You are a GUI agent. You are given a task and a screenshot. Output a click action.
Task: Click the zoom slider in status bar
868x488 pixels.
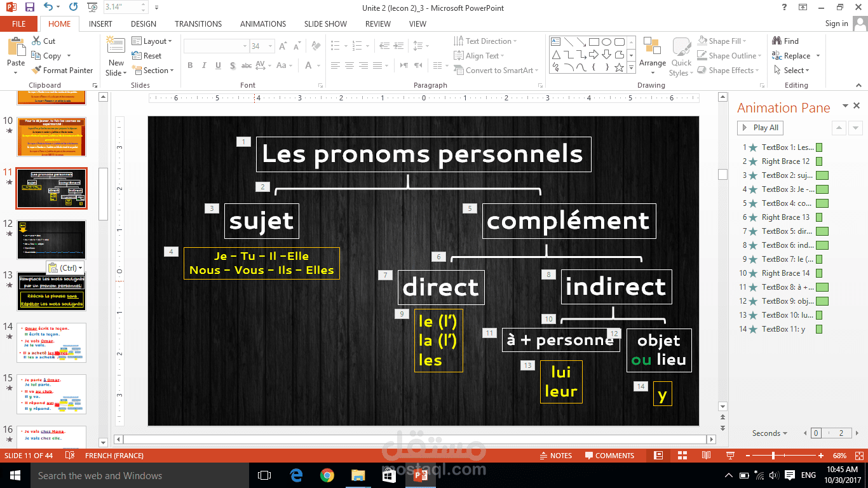point(784,456)
